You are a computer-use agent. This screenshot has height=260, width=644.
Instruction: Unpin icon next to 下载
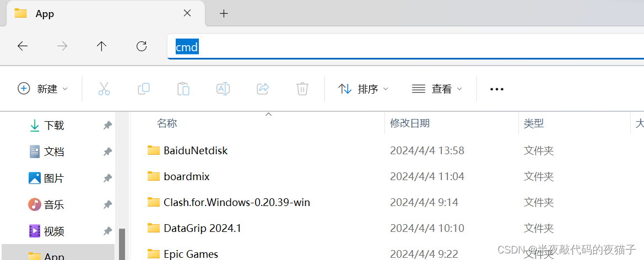[107, 125]
